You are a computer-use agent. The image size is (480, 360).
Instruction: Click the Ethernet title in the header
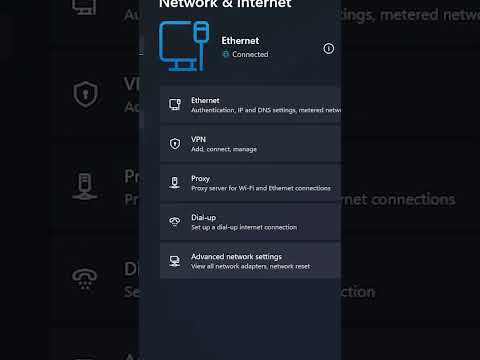click(240, 41)
